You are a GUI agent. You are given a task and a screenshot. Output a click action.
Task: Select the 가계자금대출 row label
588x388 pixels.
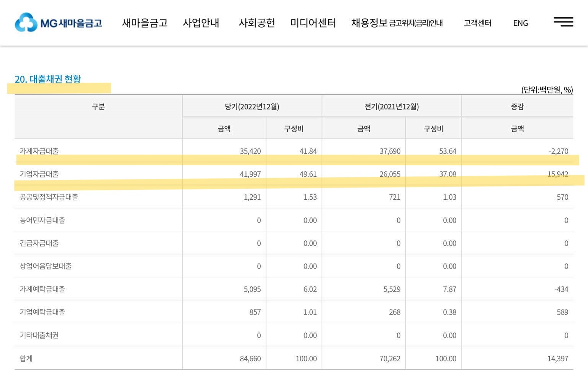[39, 151]
